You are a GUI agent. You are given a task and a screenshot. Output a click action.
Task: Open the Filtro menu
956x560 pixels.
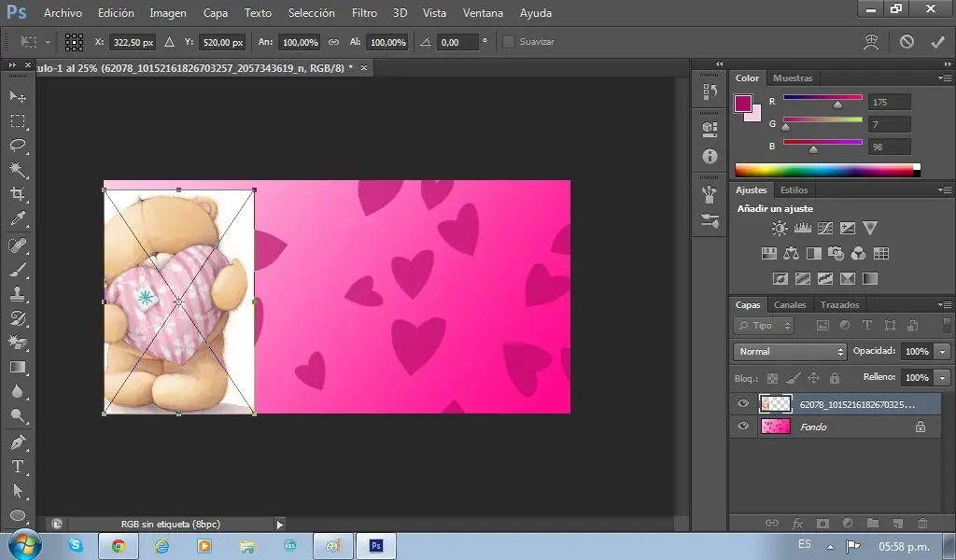click(365, 13)
